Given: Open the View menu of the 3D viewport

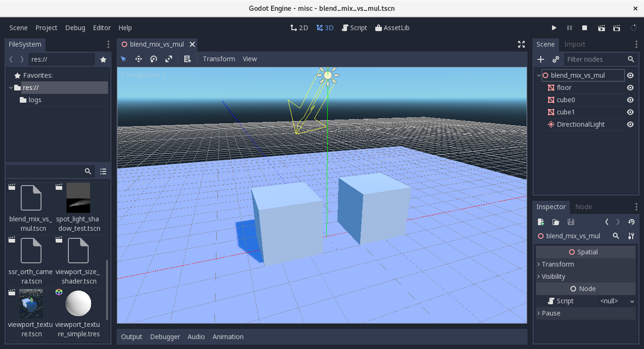Looking at the screenshot, I should point(249,59).
